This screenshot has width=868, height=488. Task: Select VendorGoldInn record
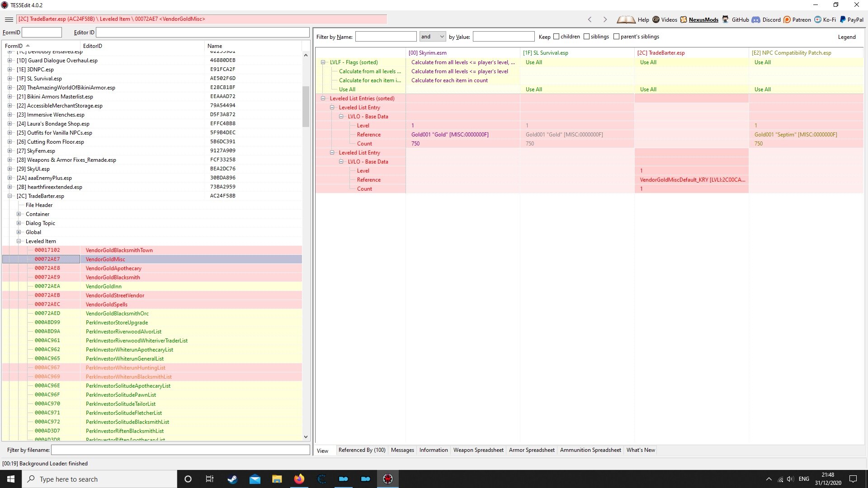click(152, 286)
